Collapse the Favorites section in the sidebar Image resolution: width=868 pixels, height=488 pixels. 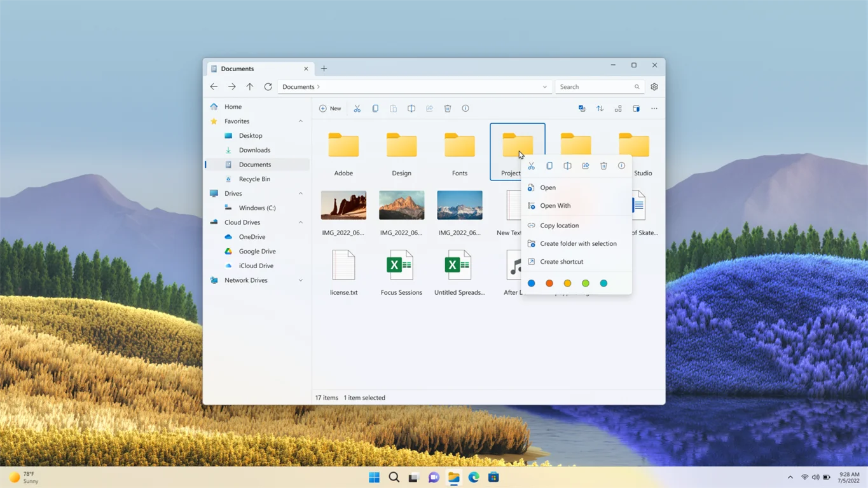click(300, 121)
